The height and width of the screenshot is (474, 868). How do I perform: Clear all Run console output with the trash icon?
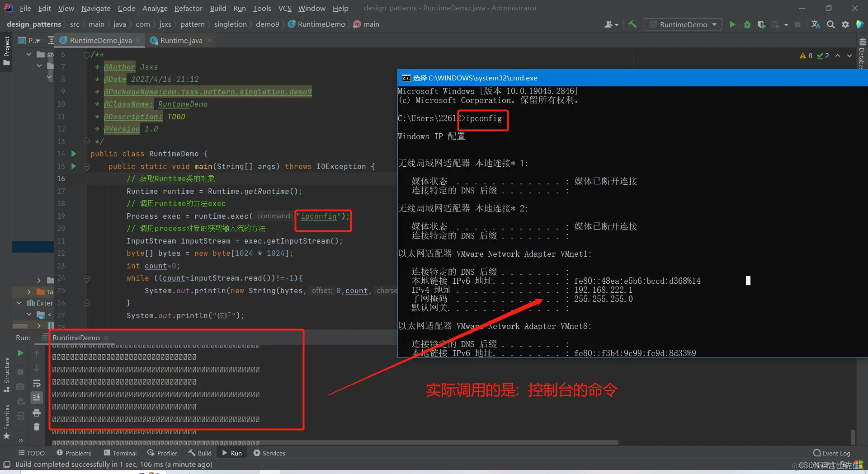[37, 427]
